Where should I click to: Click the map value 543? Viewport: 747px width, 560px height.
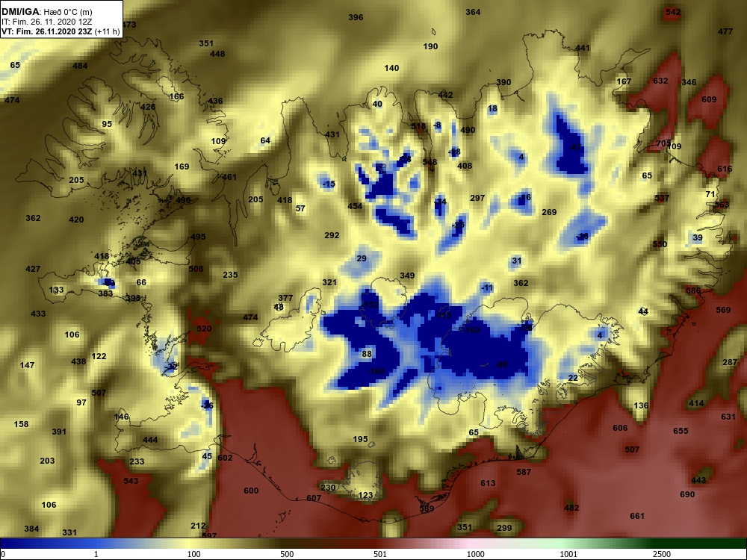click(x=131, y=480)
